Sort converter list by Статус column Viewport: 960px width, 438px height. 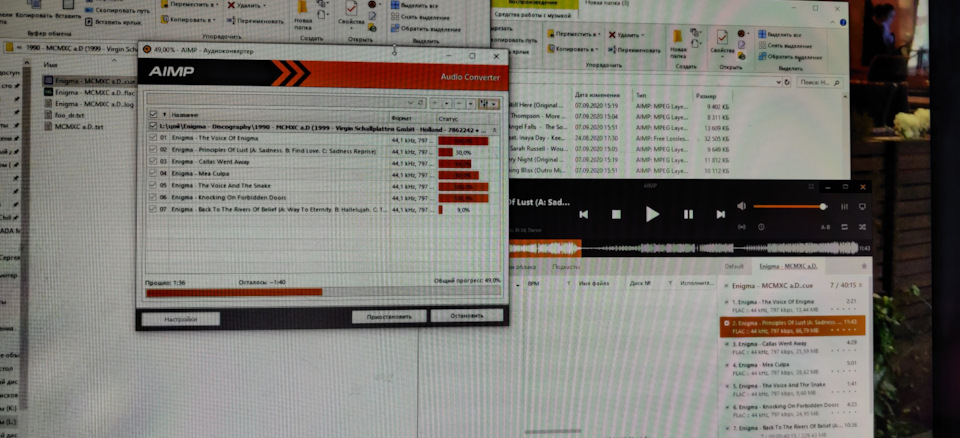(448, 118)
